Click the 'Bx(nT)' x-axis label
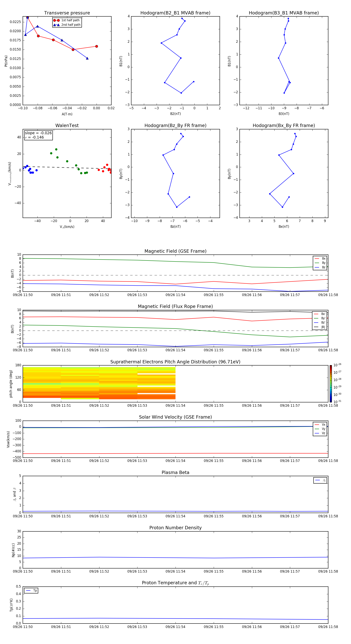 [284, 227]
